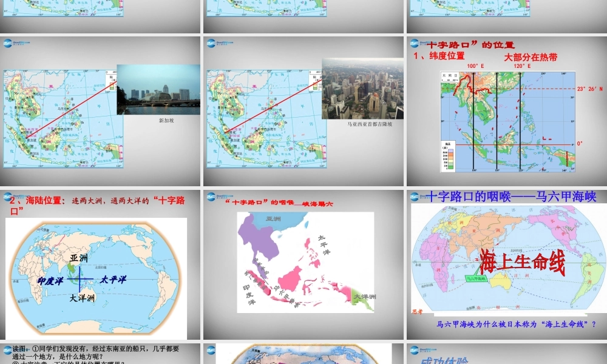This screenshot has height=364, width=607.
Task: Click the green 马六甲海峡 callout label
Action: pyautogui.click(x=476, y=278)
